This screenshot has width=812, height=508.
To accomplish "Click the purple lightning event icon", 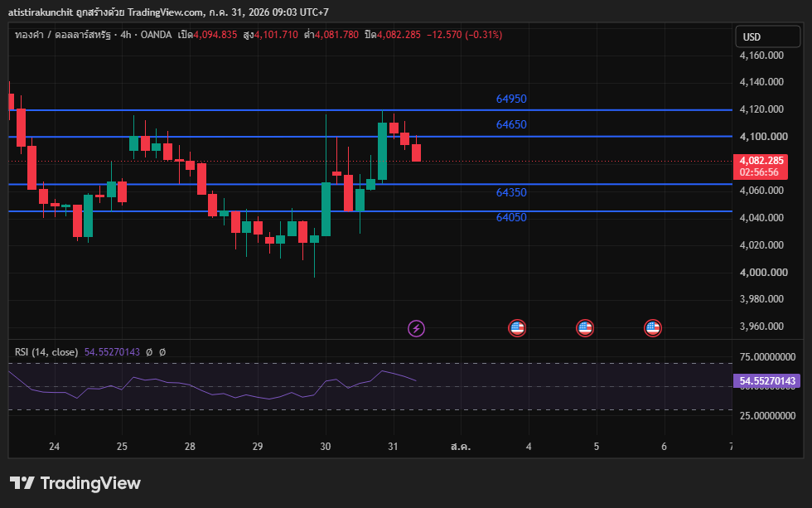I will point(416,328).
